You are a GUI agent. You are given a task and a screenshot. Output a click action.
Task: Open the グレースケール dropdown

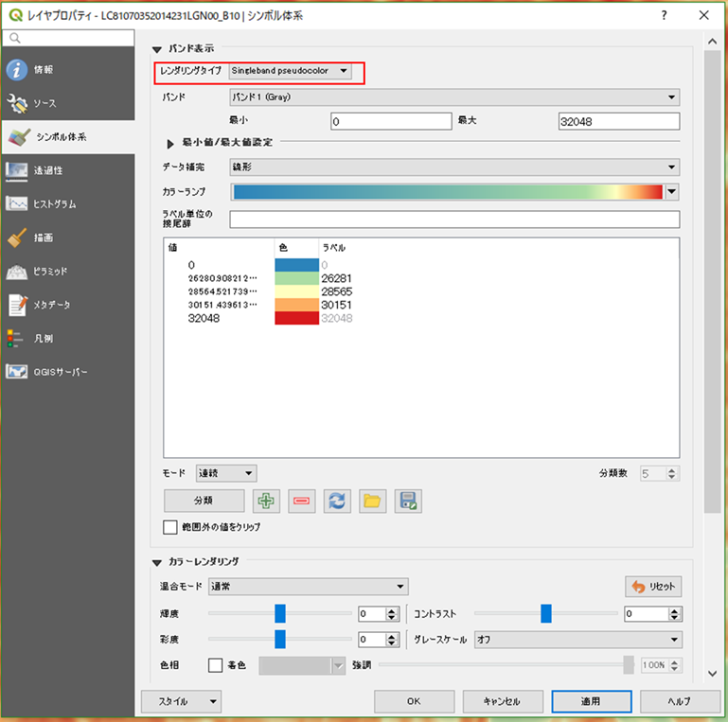(x=578, y=640)
